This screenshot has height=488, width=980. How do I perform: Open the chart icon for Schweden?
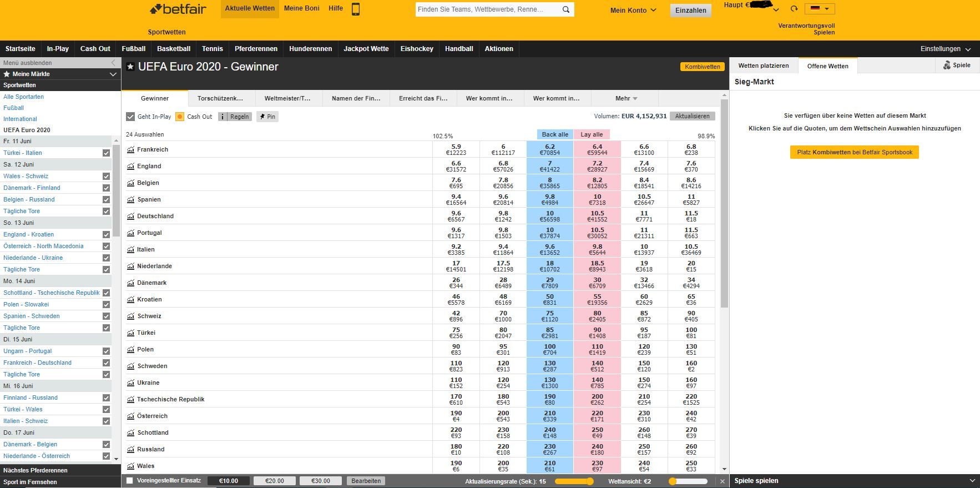[131, 366]
